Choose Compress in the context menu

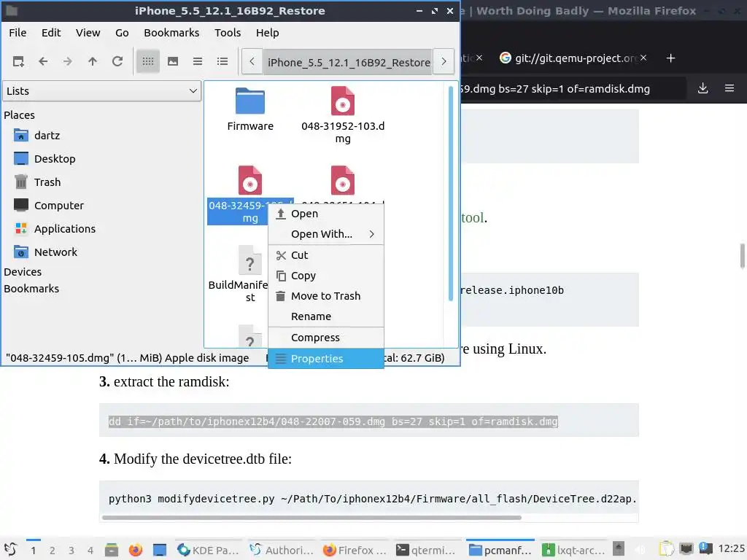326,338
